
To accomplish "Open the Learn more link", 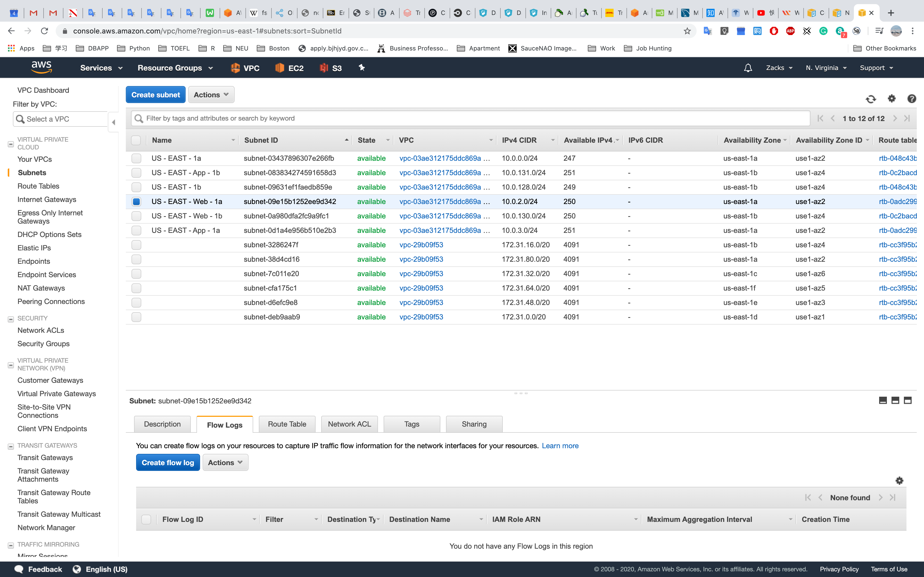I will pyautogui.click(x=560, y=446).
